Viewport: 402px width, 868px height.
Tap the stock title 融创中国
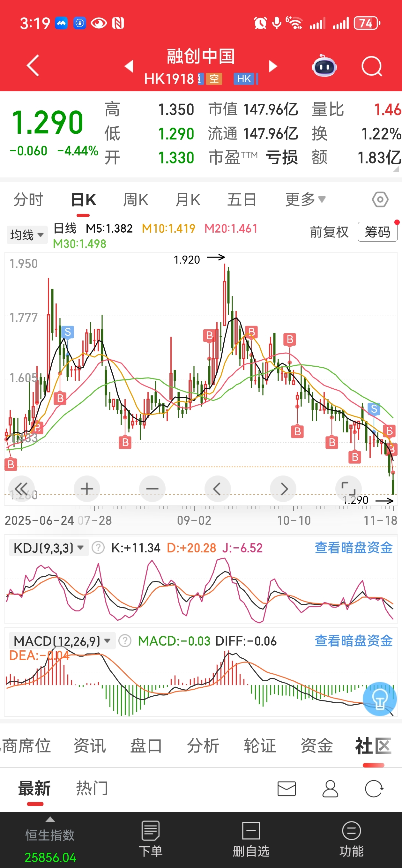pos(201,56)
